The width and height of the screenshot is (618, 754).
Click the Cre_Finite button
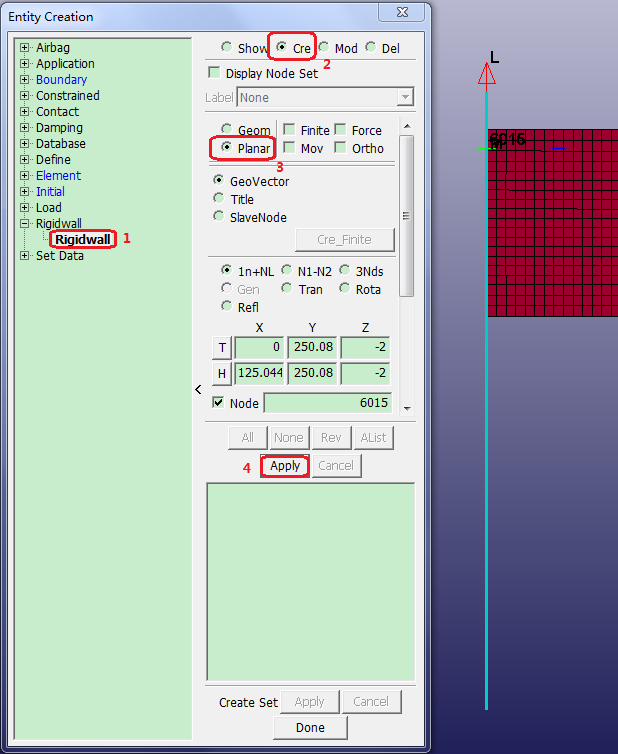[x=344, y=239]
